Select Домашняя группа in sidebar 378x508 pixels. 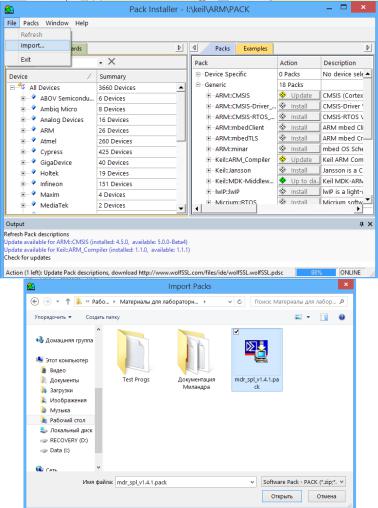coord(65,340)
